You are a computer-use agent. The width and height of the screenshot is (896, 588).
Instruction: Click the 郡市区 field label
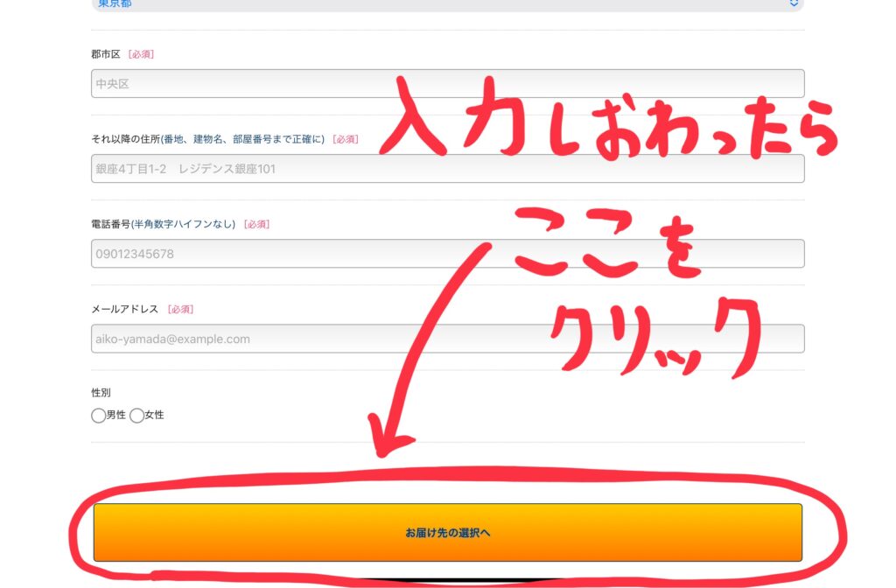[106, 54]
